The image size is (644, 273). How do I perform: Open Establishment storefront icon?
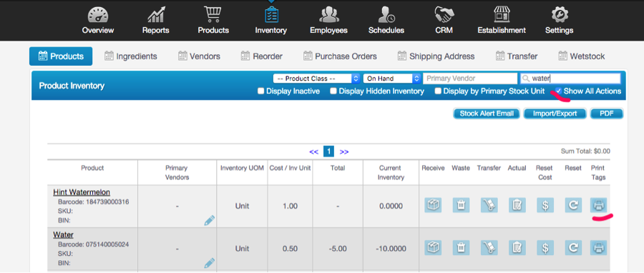click(x=502, y=15)
